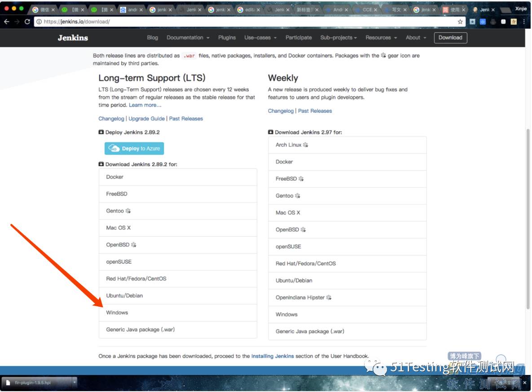Image resolution: width=532 pixels, height=392 pixels.
Task: Click the forward arrow in the browser toolbar
Action: [17, 22]
